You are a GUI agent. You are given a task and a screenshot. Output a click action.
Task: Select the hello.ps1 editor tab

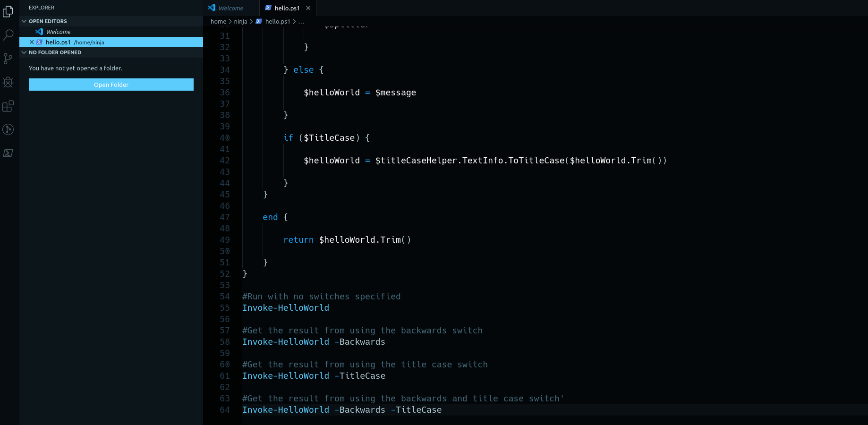click(287, 8)
